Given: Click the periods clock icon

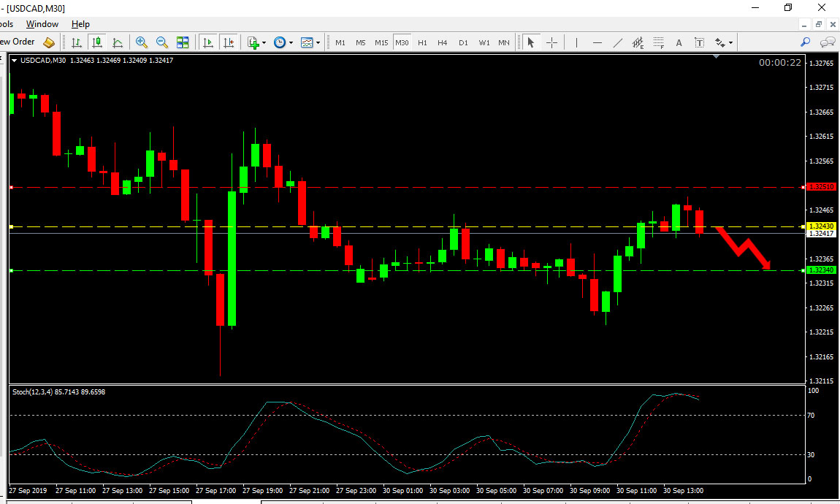Looking at the screenshot, I should click(280, 42).
